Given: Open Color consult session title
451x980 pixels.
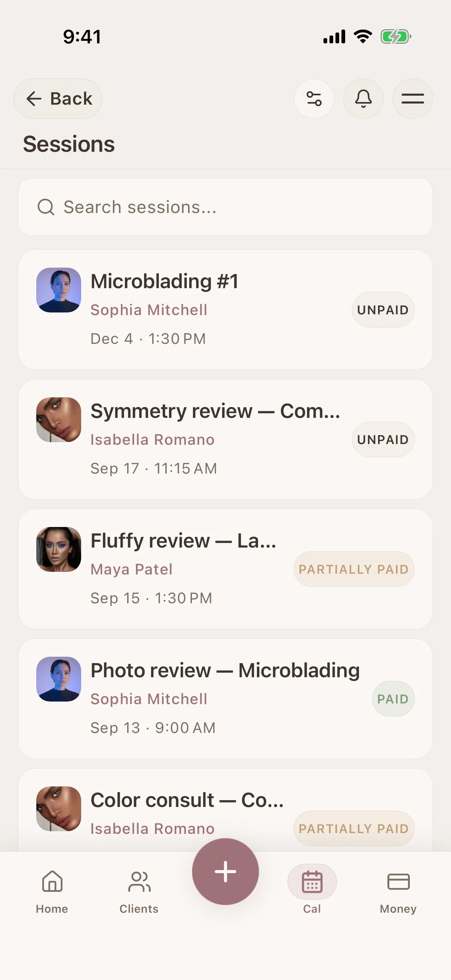Looking at the screenshot, I should [187, 800].
